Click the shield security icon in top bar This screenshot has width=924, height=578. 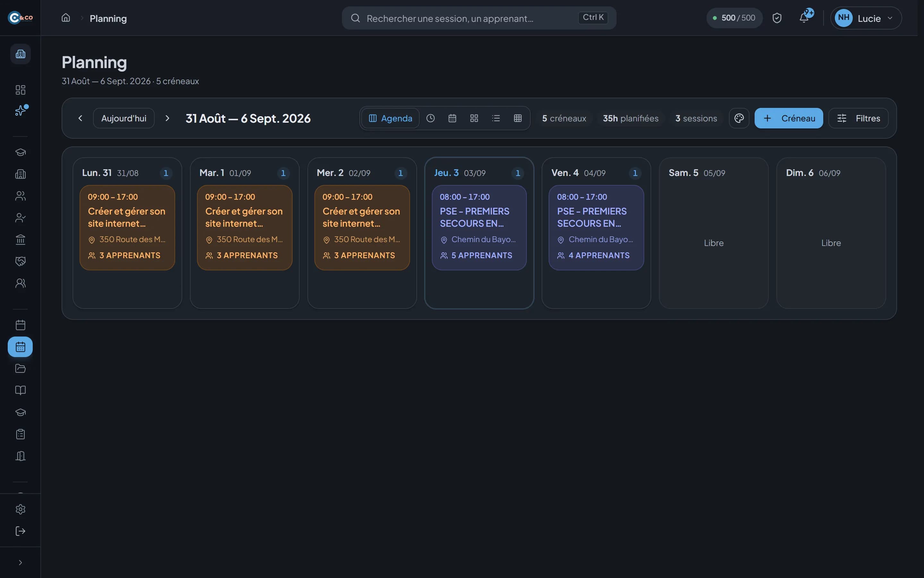tap(777, 18)
